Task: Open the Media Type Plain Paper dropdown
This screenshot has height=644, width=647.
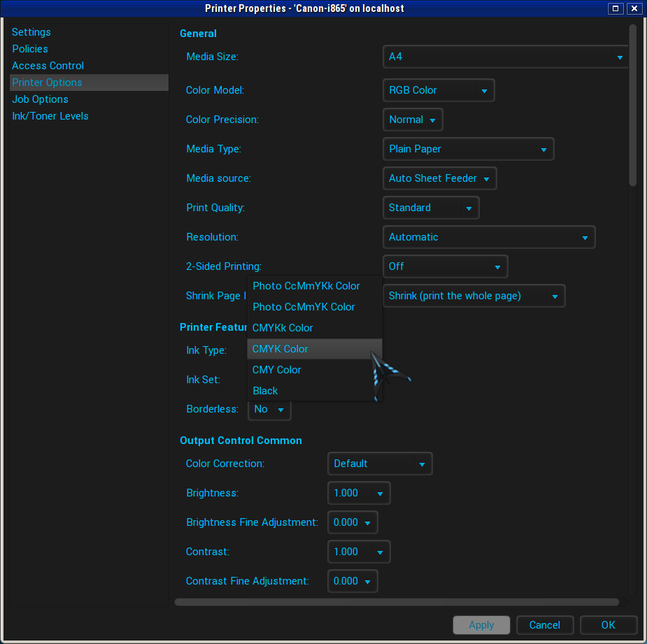Action: click(468, 149)
